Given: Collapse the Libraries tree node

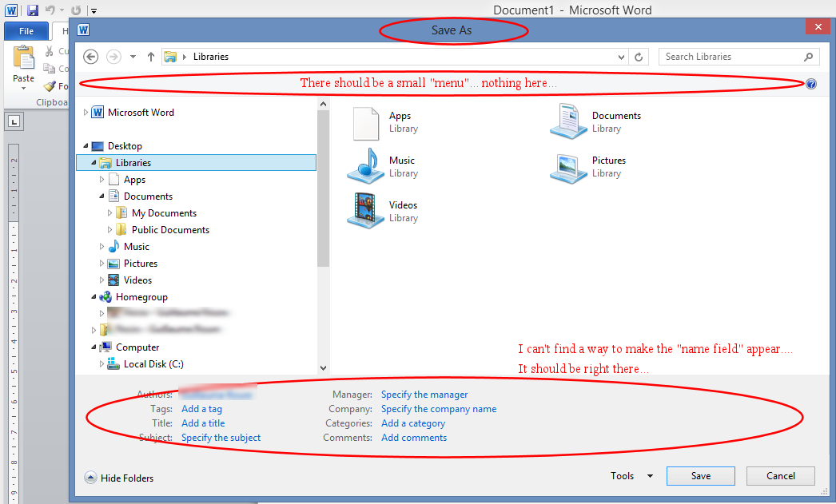Looking at the screenshot, I should pyautogui.click(x=94, y=162).
